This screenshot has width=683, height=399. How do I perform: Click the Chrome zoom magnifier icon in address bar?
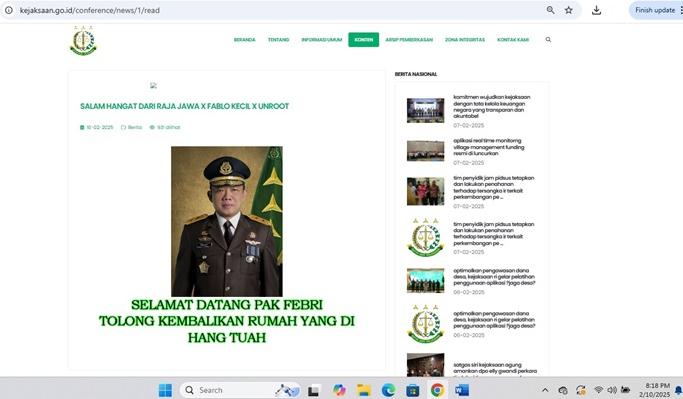[x=551, y=10]
